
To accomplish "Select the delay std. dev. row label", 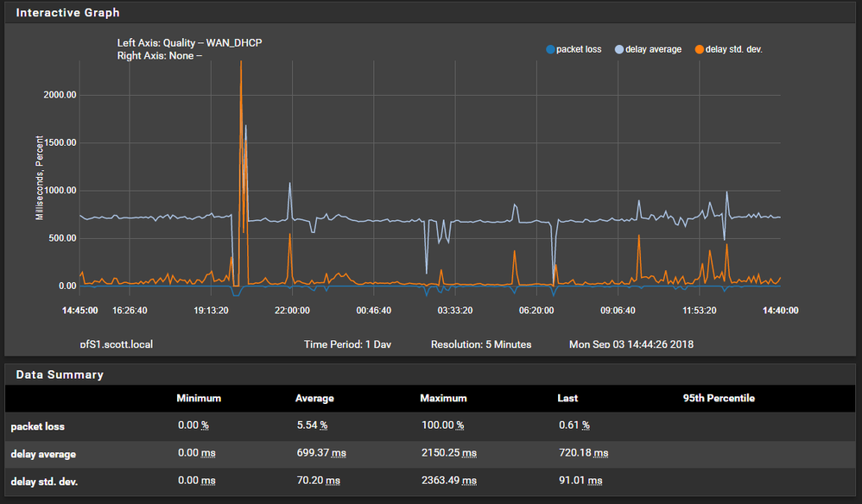I will pos(43,481).
